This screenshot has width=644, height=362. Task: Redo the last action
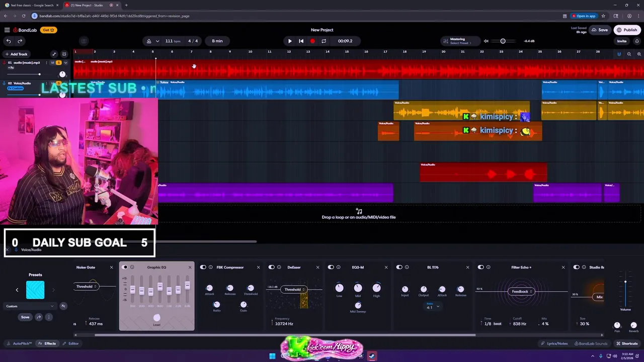[20, 41]
